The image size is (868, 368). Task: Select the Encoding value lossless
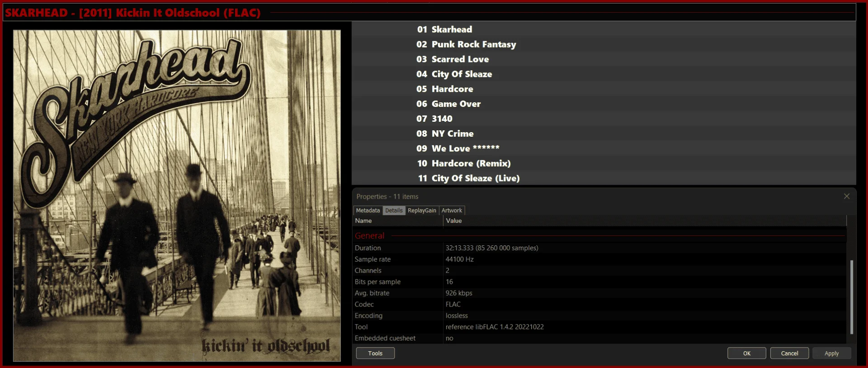pos(457,316)
